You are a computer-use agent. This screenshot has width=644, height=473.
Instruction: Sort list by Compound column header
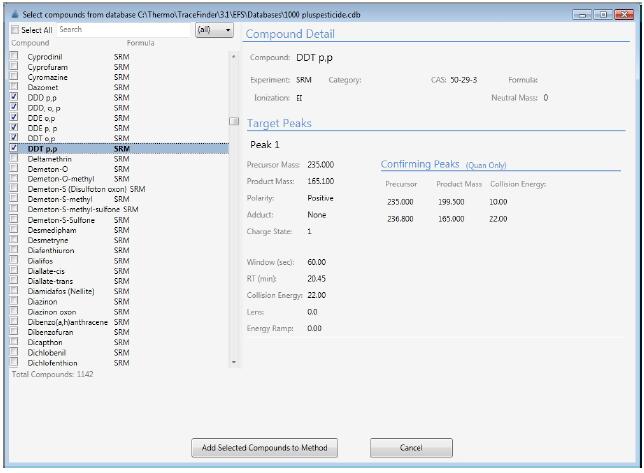pos(30,44)
